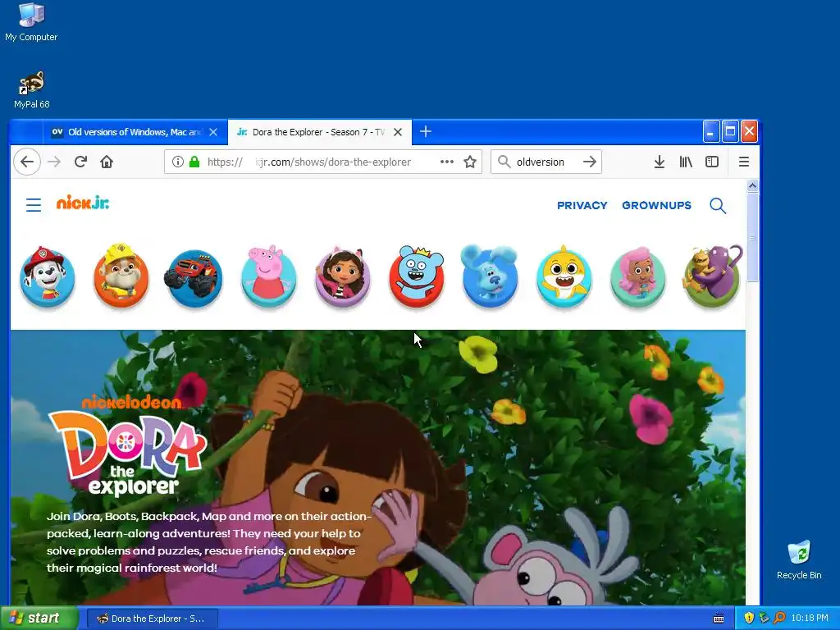Open the GROWNUPS link

(x=656, y=206)
